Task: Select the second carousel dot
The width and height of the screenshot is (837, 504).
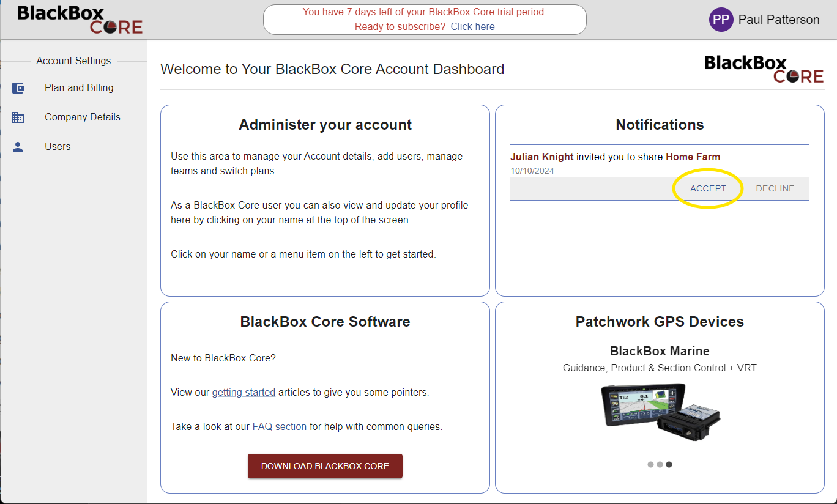Action: pos(660,465)
